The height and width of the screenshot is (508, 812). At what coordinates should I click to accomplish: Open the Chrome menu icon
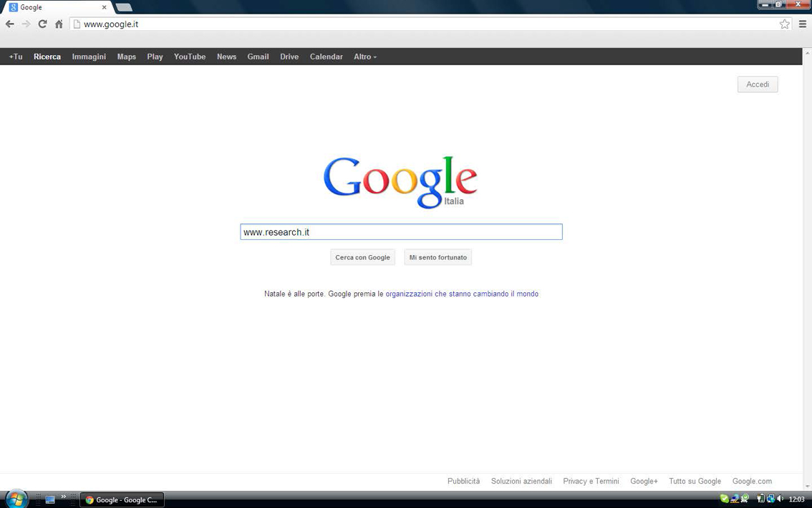click(803, 24)
